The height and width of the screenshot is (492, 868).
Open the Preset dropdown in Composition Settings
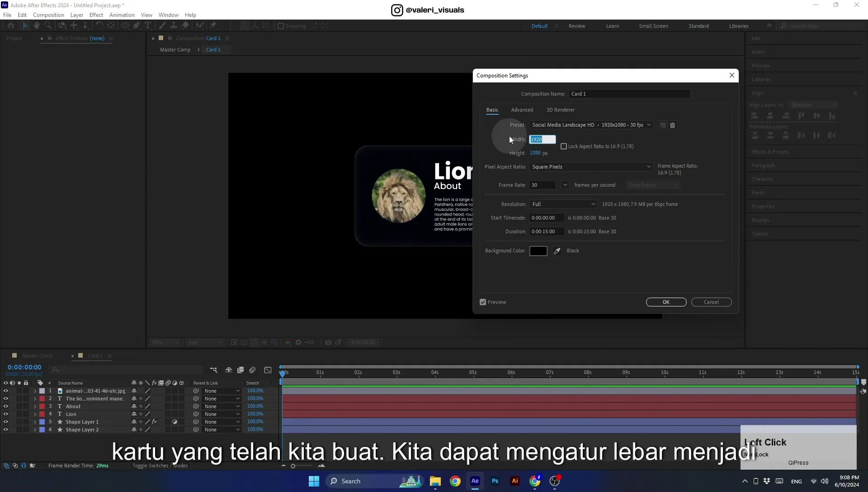click(591, 125)
